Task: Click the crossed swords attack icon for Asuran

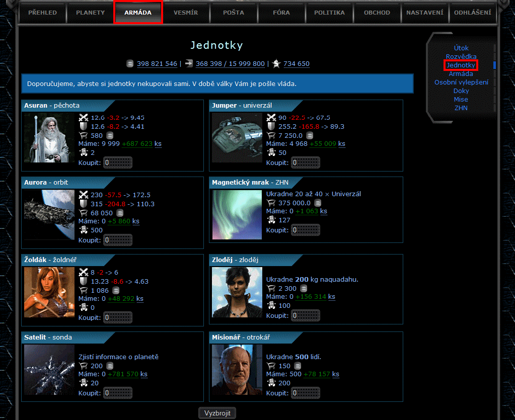Action: 84,118
